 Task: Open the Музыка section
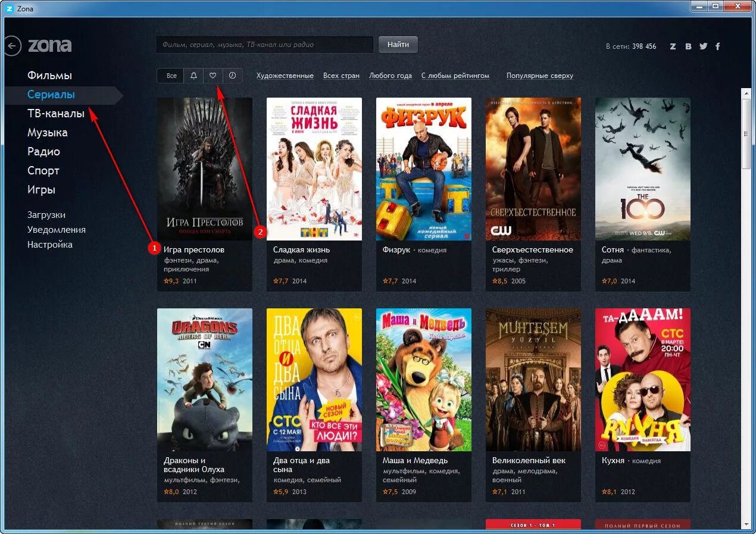click(x=48, y=133)
